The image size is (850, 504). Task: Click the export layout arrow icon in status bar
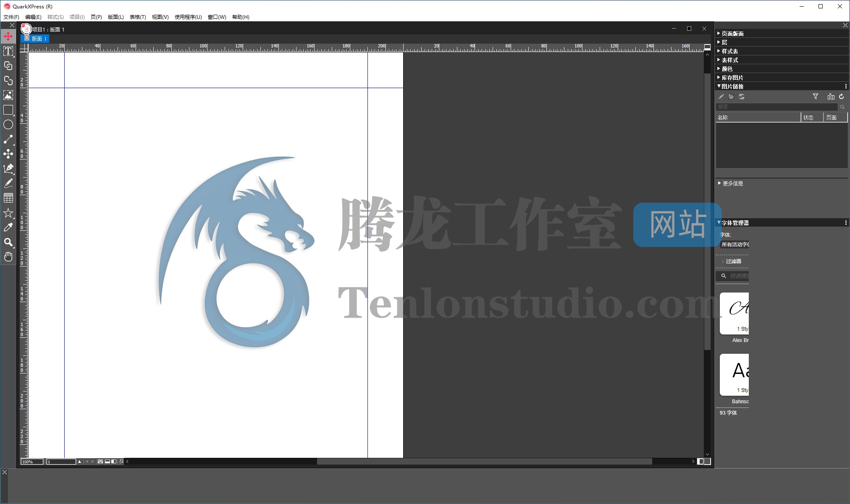(x=121, y=462)
